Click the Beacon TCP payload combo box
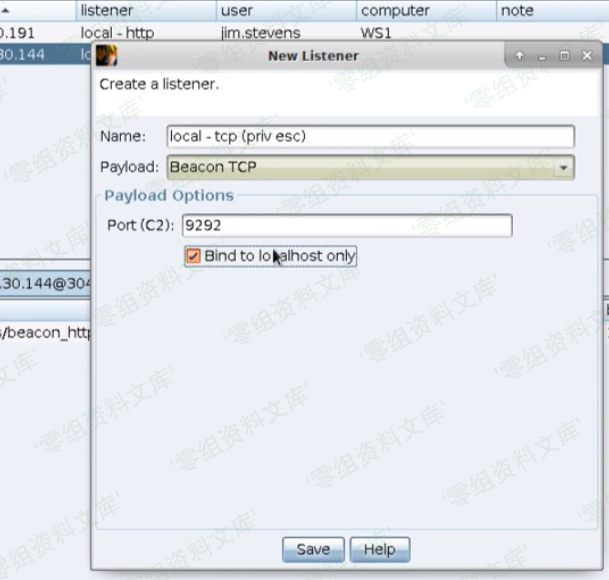Screen dimensions: 609x580 [x=360, y=167]
